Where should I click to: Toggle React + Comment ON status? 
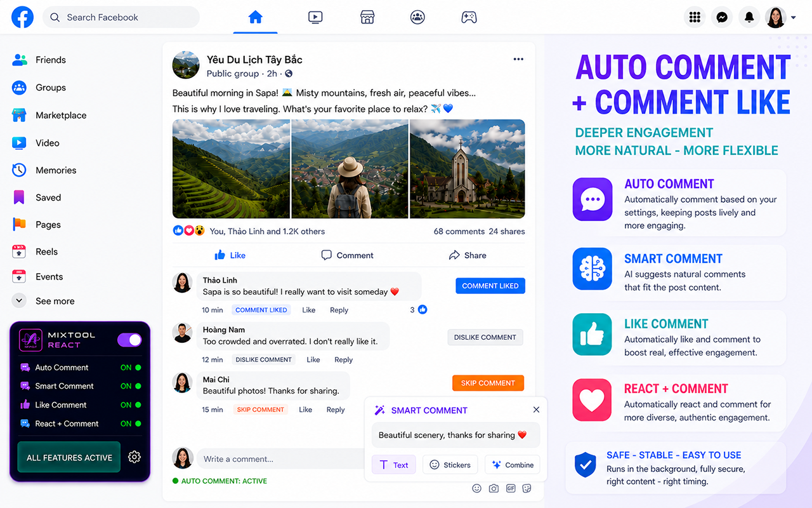click(x=131, y=424)
